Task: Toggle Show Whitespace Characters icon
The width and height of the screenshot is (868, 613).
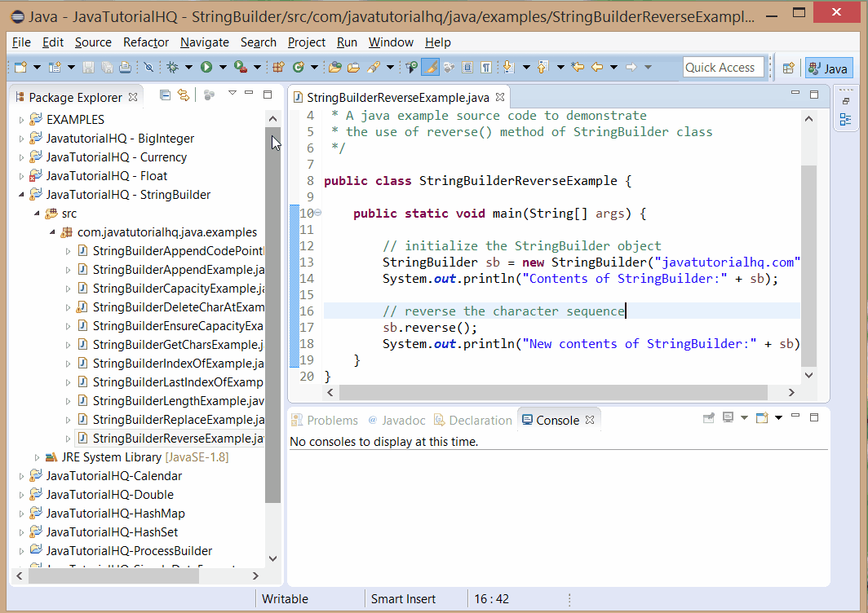Action: click(486, 67)
